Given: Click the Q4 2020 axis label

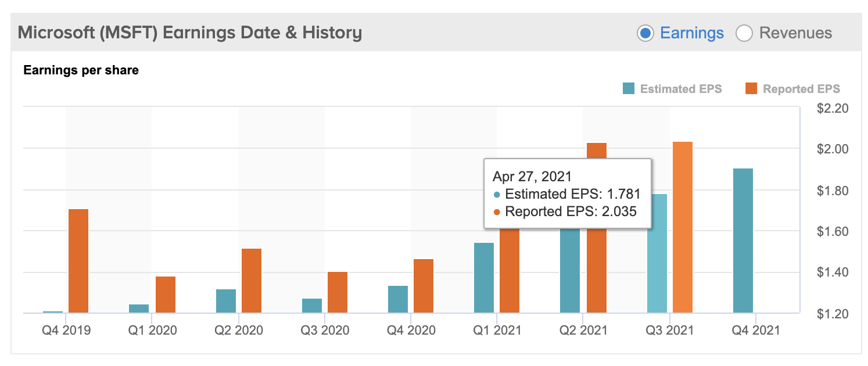Looking at the screenshot, I should (411, 331).
